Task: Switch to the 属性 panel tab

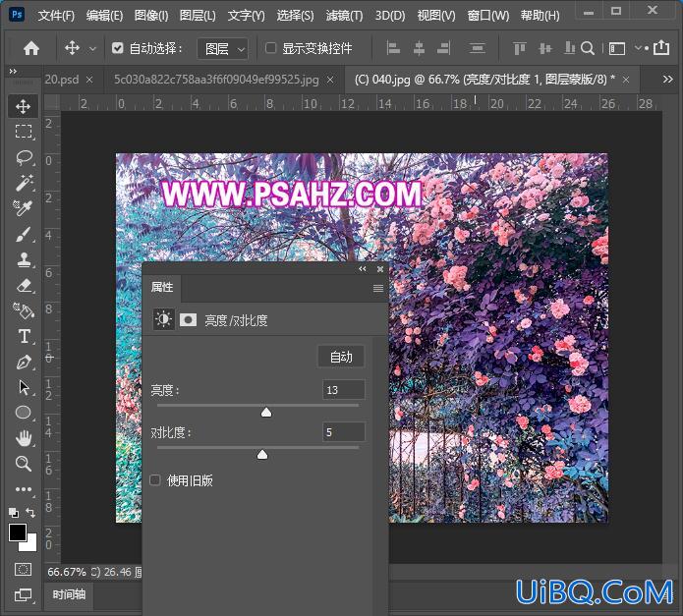Action: tap(162, 287)
